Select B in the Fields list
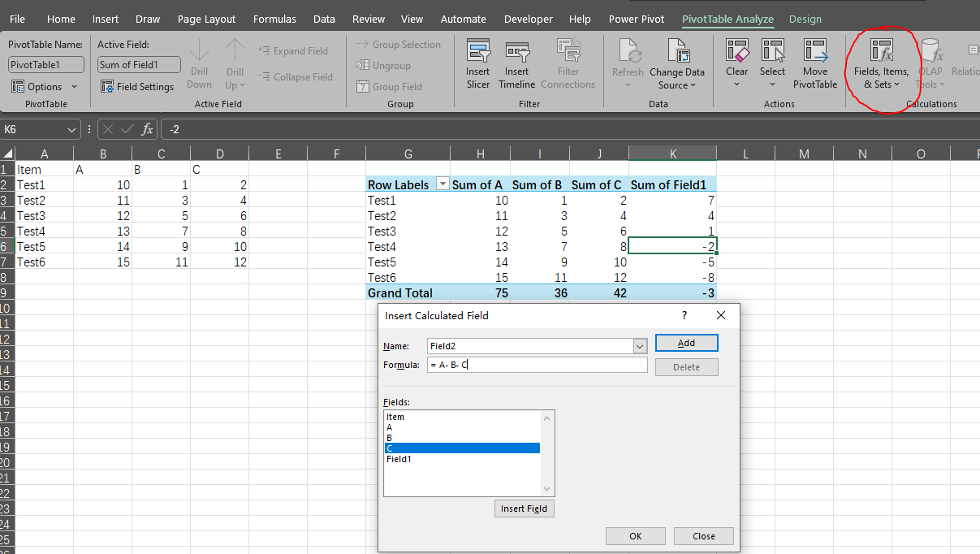Image resolution: width=980 pixels, height=554 pixels. [x=462, y=438]
